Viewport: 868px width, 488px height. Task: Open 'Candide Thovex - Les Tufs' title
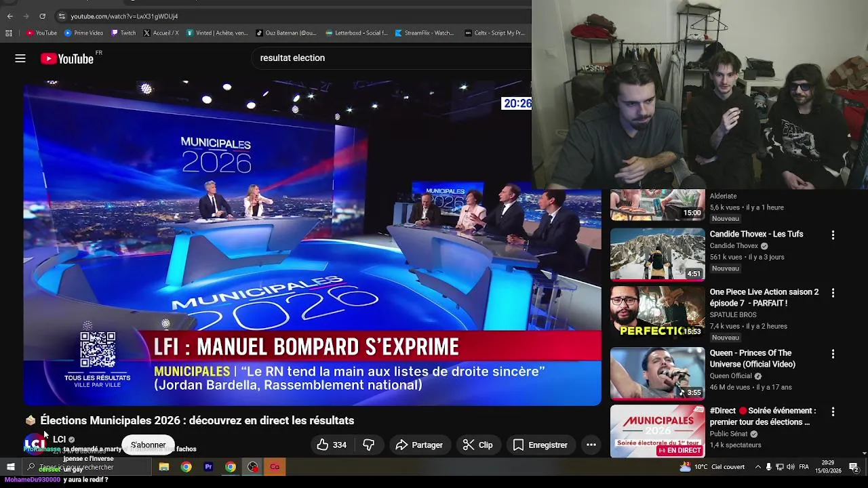click(x=756, y=234)
